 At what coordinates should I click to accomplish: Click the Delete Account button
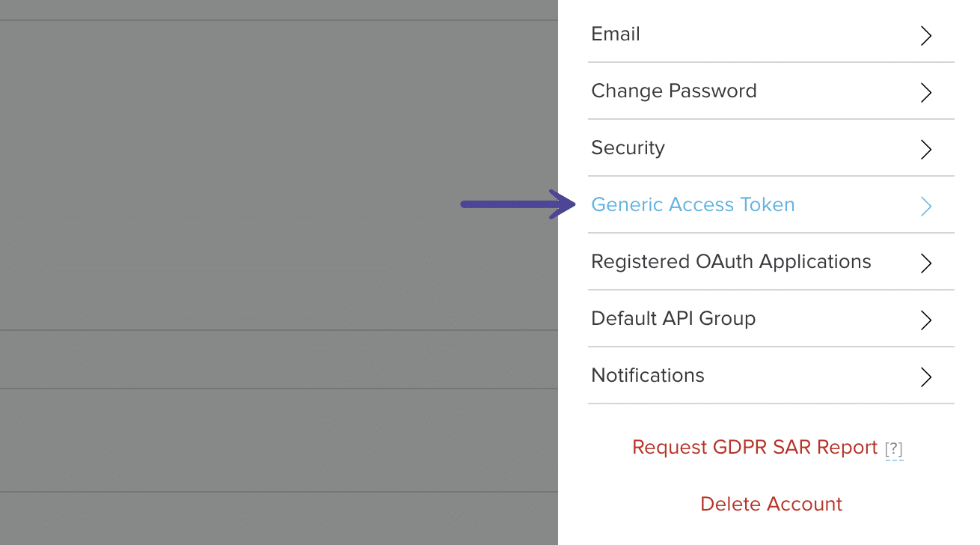tap(771, 504)
